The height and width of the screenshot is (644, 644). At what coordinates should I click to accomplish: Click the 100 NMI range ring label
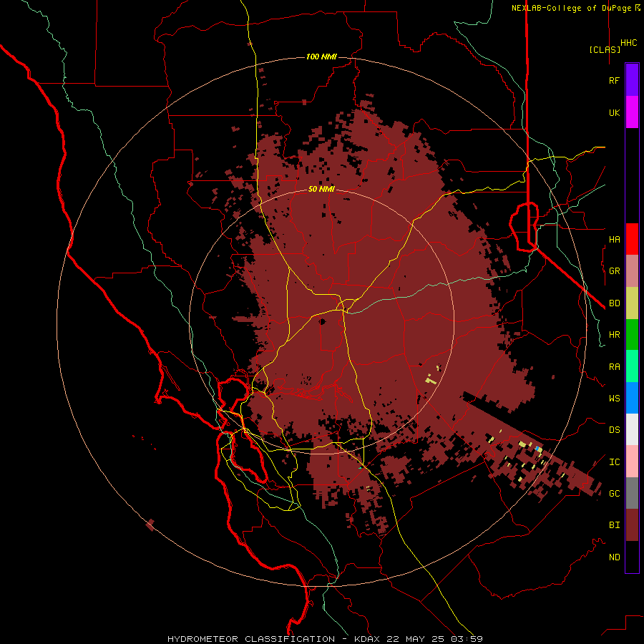(x=321, y=57)
